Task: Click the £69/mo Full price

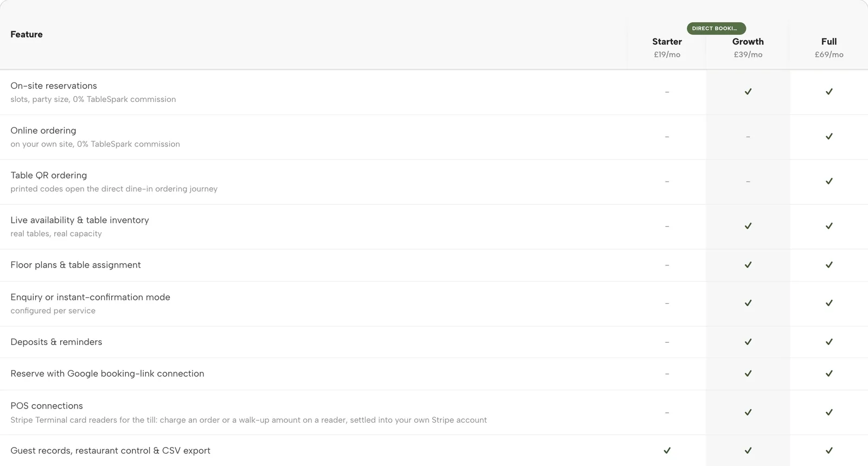Action: 829,55
